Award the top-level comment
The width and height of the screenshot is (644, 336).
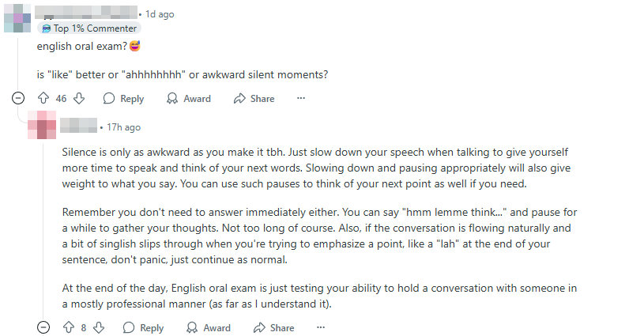tap(189, 99)
